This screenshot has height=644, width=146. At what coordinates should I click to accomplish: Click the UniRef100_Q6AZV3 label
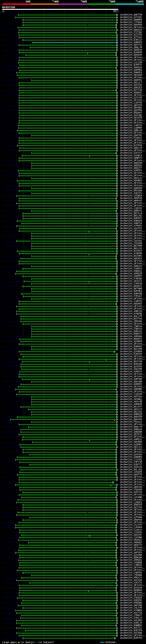pos(131,30)
